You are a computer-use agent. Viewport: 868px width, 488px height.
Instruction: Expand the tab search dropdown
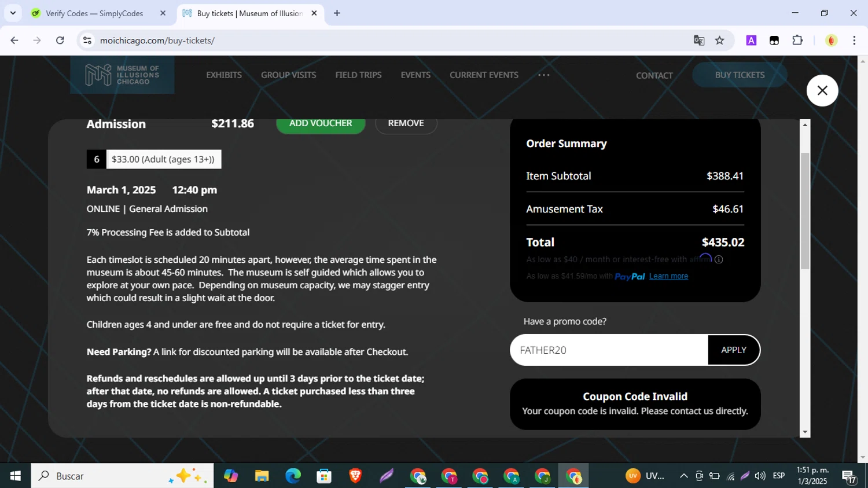click(x=13, y=13)
